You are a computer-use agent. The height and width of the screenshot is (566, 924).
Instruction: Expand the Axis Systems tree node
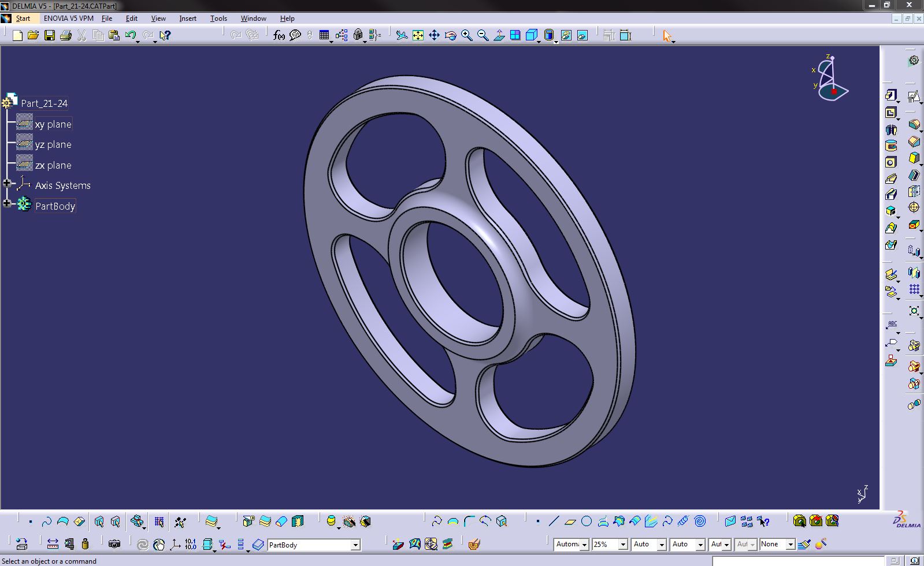7,183
